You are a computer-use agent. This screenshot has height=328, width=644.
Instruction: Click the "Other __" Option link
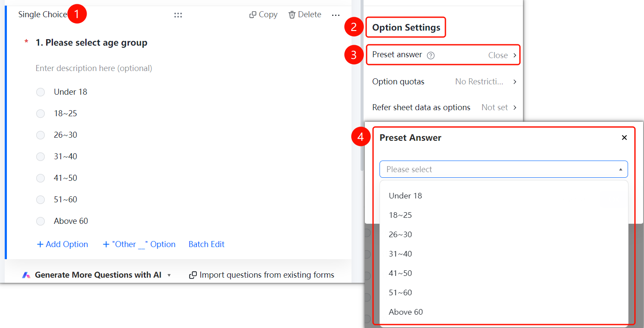click(139, 244)
